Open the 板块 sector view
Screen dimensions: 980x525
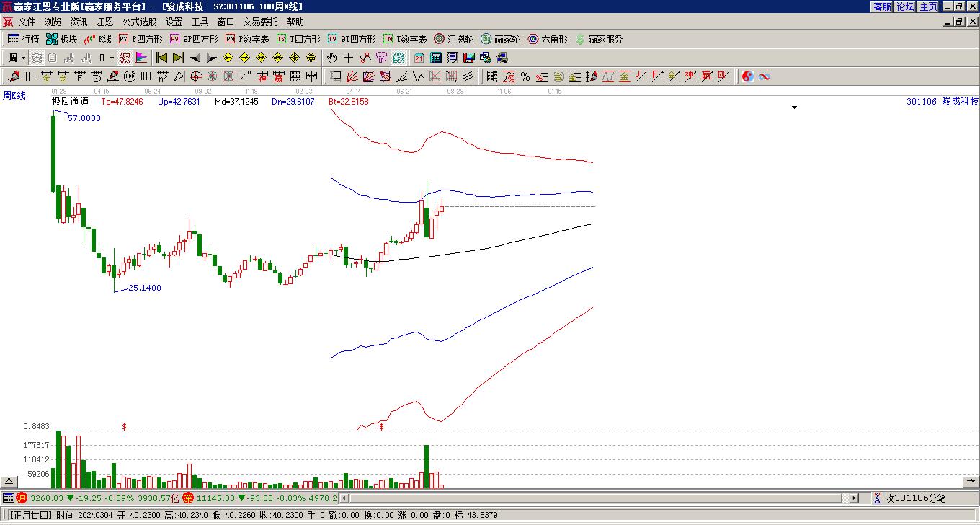pyautogui.click(x=61, y=39)
